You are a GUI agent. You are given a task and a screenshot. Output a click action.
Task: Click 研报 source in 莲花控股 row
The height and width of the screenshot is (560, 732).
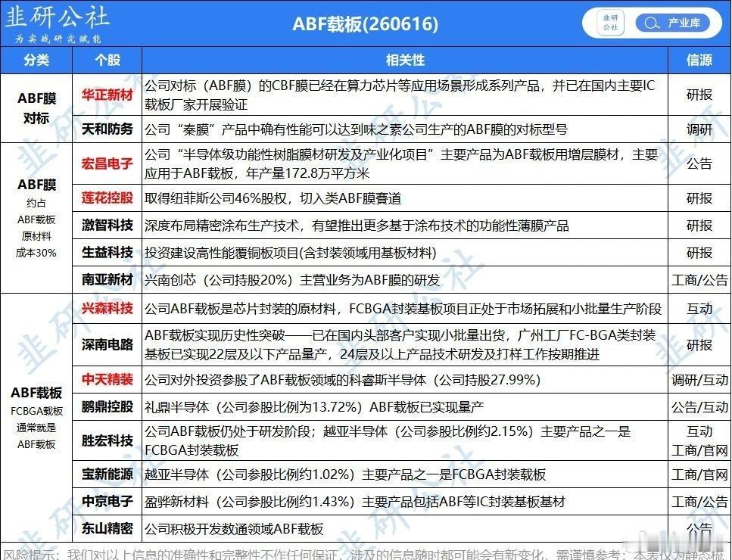click(x=699, y=198)
